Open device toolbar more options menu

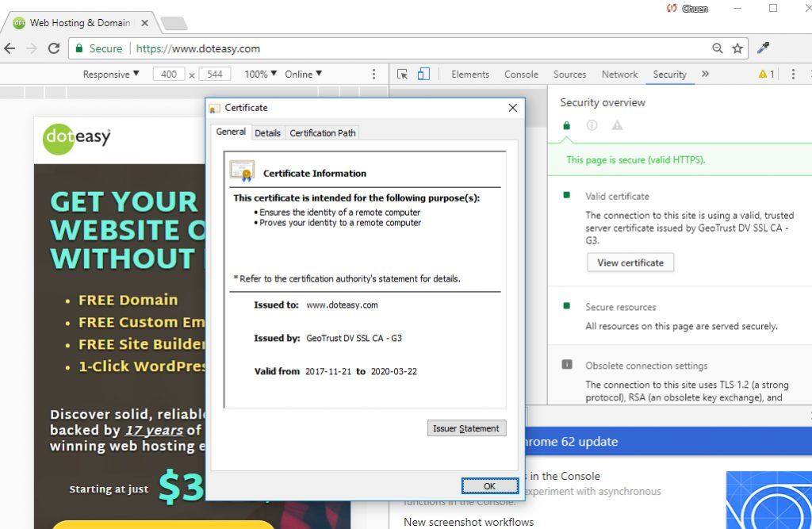[374, 74]
